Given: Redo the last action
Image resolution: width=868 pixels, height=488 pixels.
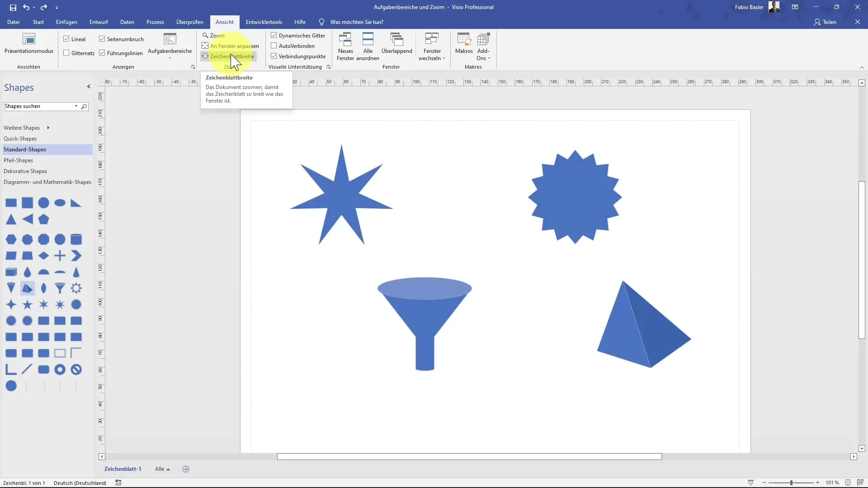Looking at the screenshot, I should coord(44,7).
